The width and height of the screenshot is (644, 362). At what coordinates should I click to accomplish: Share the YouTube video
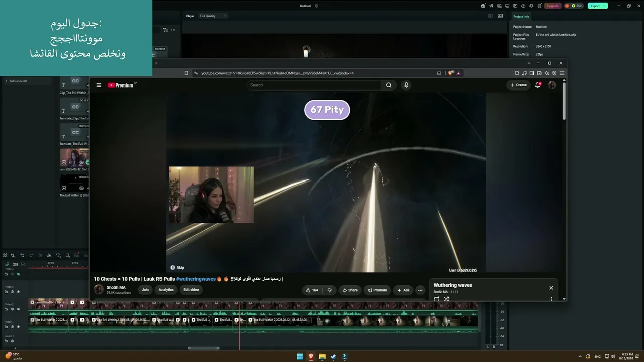[x=350, y=290]
